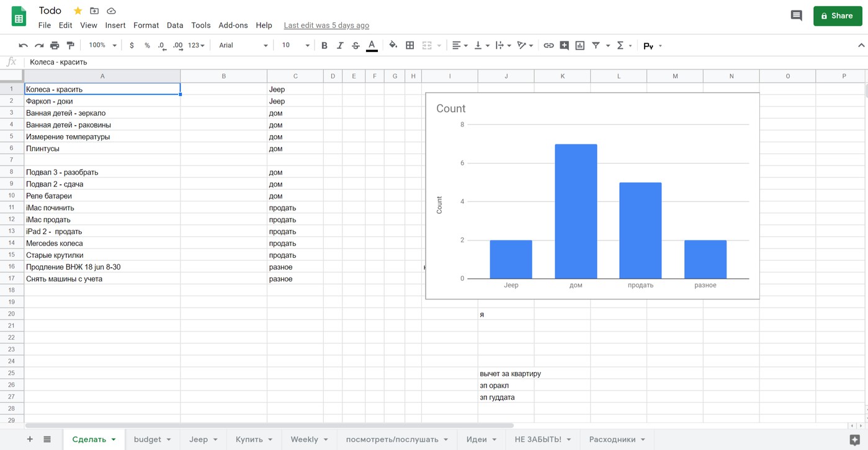Open the font size 10 dropdown

295,45
